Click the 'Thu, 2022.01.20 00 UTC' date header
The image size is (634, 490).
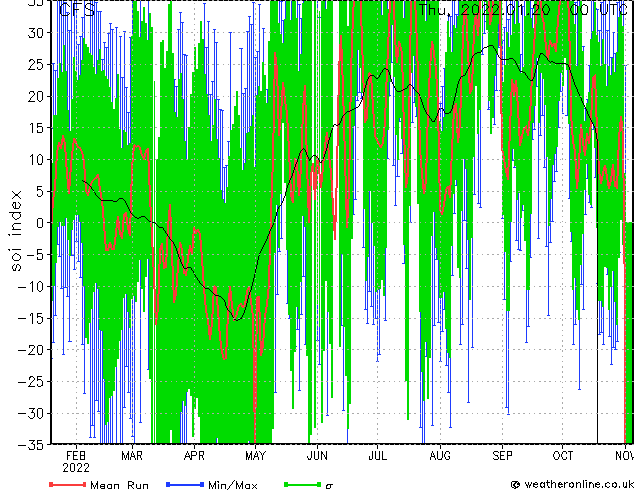click(523, 10)
